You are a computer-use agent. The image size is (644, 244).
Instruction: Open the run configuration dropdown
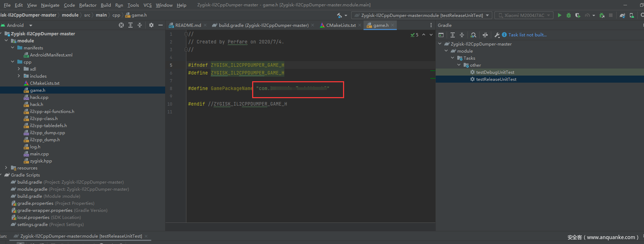click(422, 15)
